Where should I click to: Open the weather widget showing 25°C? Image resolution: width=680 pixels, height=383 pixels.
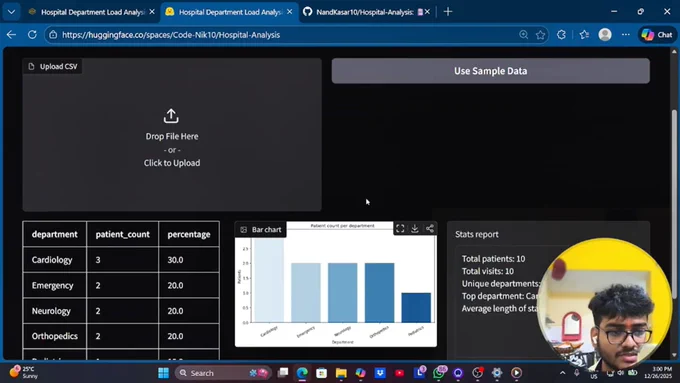click(24, 372)
